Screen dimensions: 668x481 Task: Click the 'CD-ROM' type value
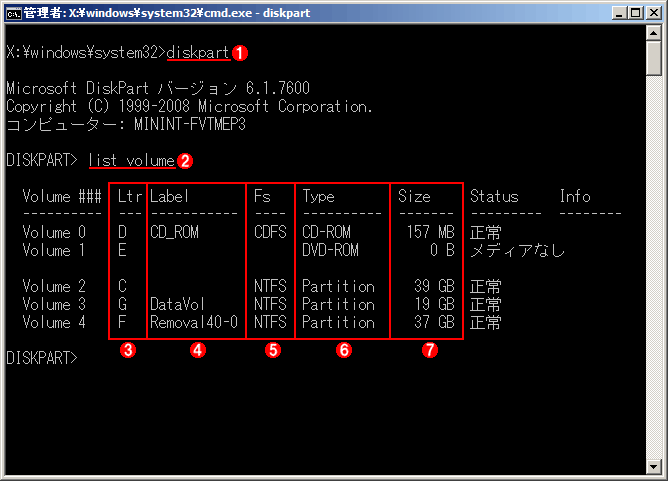[x=326, y=232]
